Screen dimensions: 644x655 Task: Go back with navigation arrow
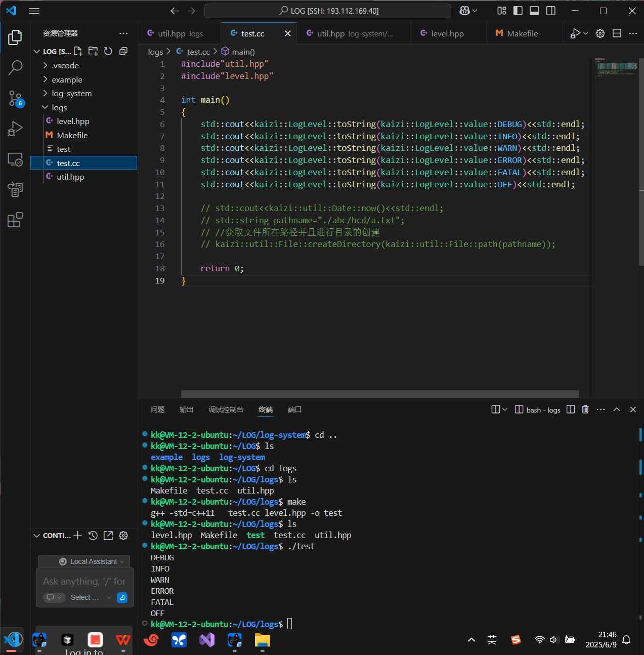pos(175,11)
